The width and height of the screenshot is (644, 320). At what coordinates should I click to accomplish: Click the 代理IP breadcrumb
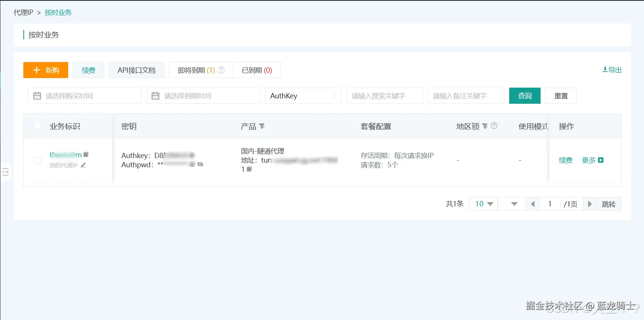coord(23,12)
